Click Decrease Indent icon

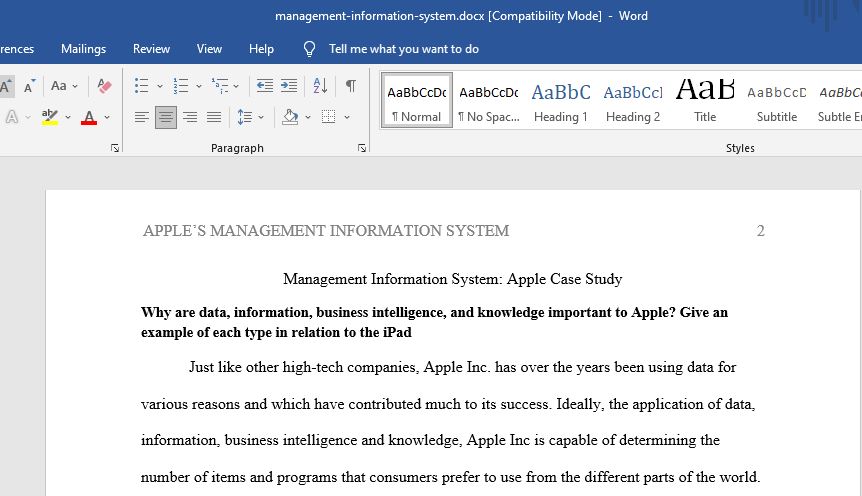tap(265, 86)
